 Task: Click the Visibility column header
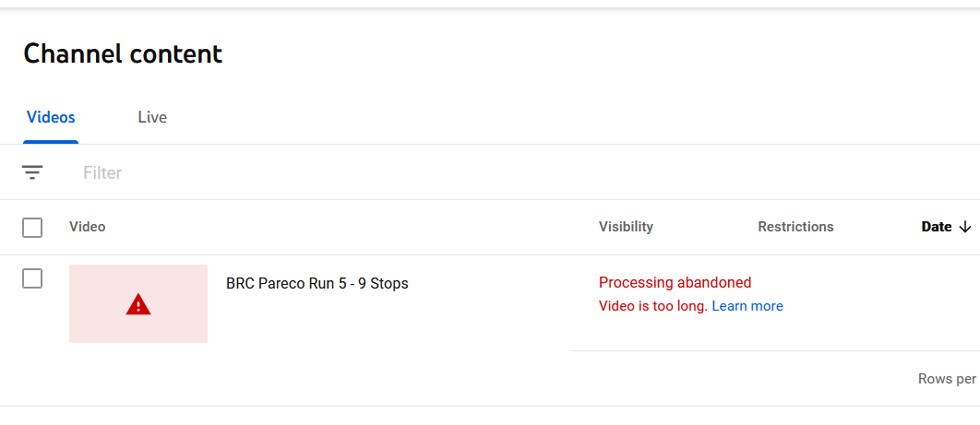[626, 227]
